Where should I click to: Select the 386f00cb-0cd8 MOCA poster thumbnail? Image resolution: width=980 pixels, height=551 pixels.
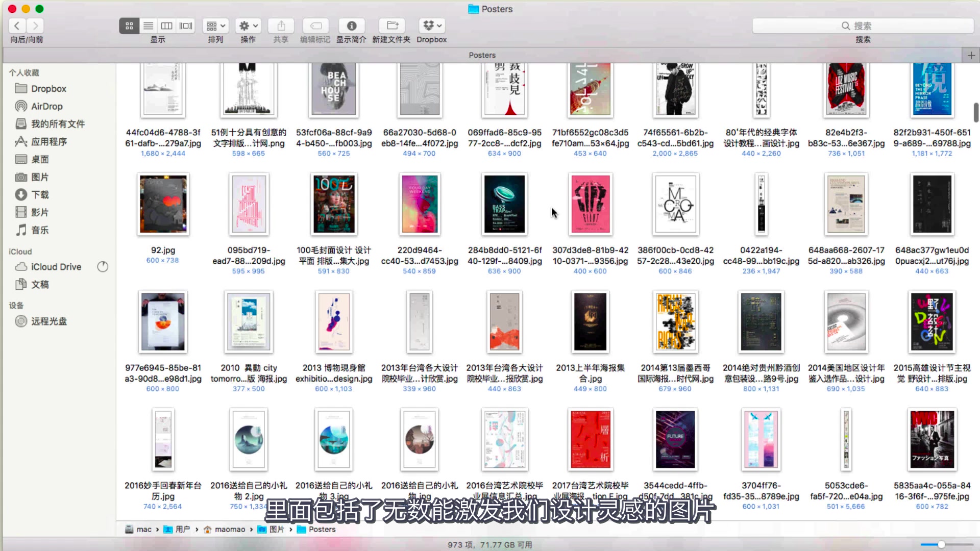click(x=675, y=204)
